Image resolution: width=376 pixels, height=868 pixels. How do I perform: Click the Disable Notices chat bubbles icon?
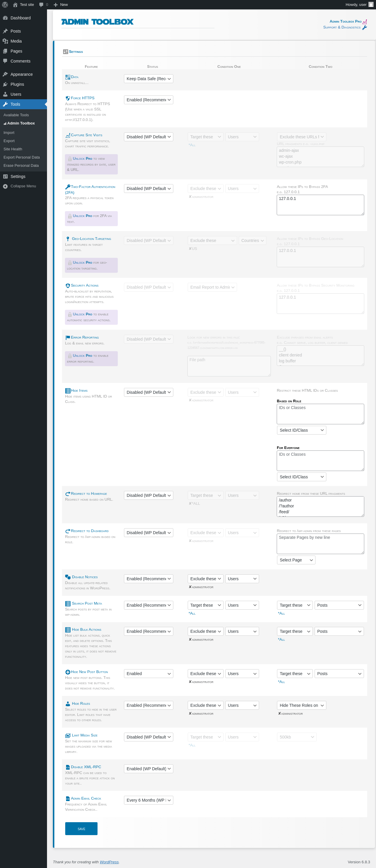click(68, 577)
